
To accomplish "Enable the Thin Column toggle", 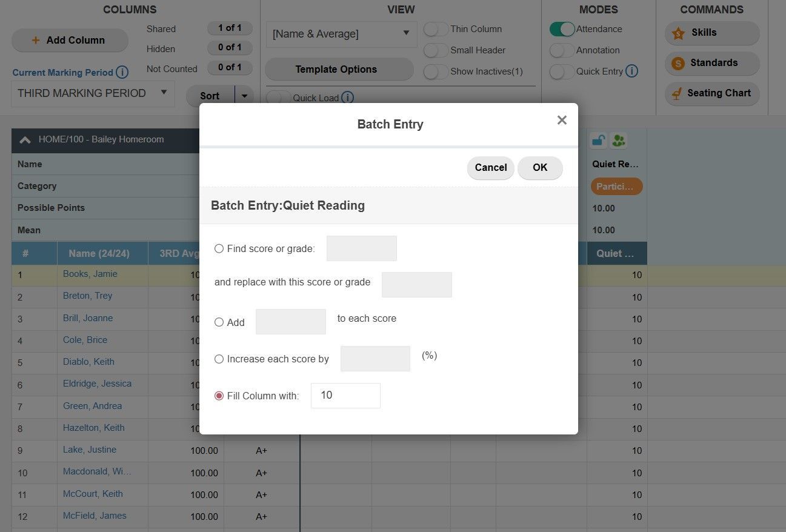I will (435, 28).
